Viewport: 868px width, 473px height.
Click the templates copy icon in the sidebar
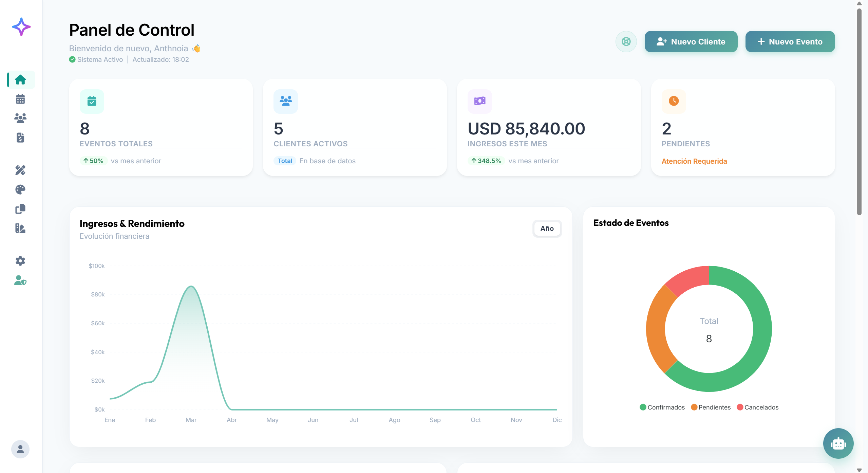tap(20, 209)
